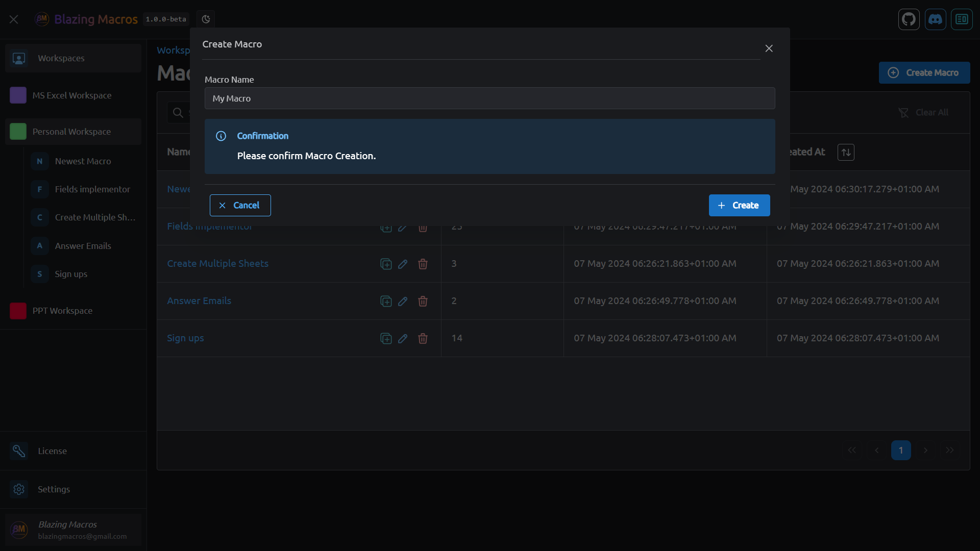Image resolution: width=980 pixels, height=551 pixels.
Task: Duplicate the Create Multiple Sheets macro
Action: (x=386, y=264)
